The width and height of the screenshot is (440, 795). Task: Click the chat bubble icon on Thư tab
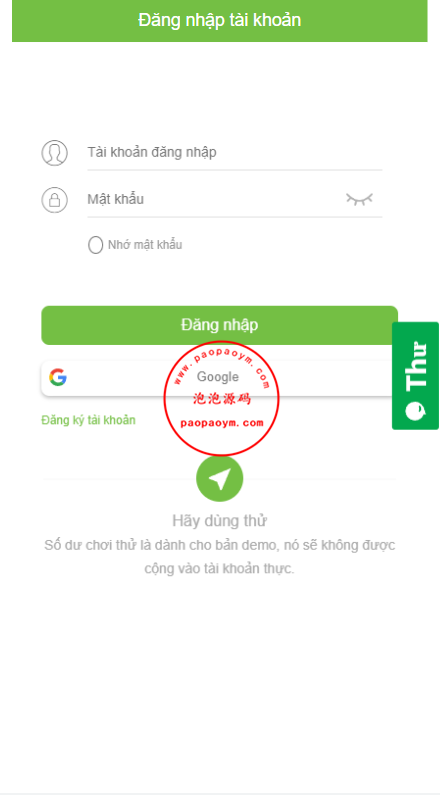[415, 411]
